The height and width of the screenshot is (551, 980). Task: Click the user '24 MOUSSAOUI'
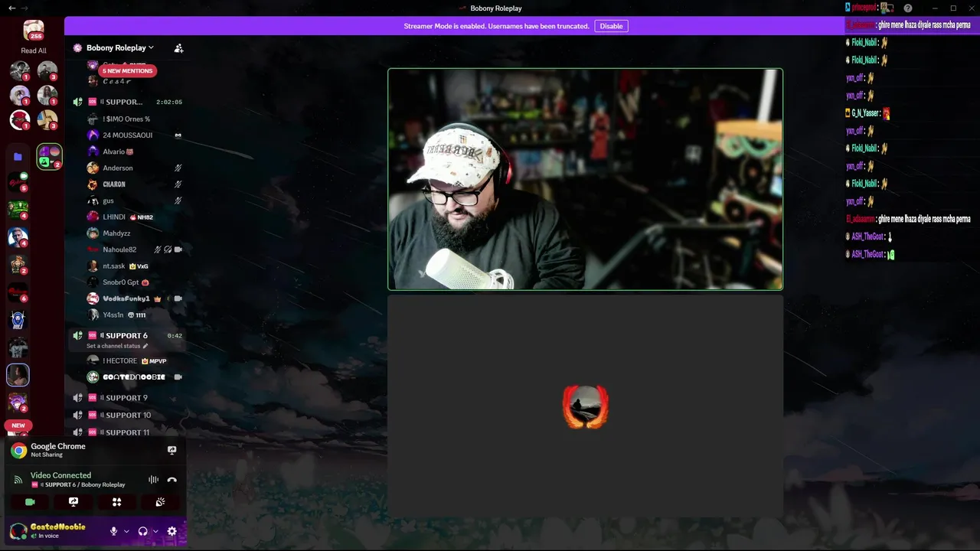pyautogui.click(x=126, y=135)
